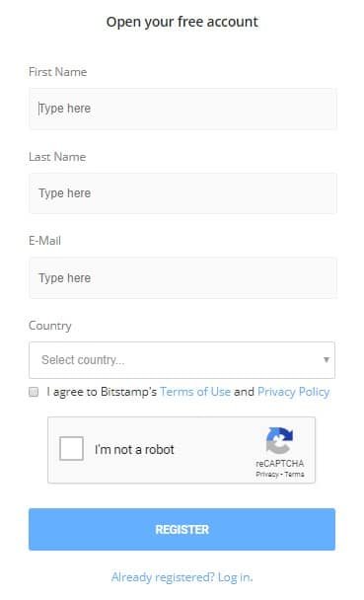Click the First Name label
The image size is (364, 600).
[58, 72]
